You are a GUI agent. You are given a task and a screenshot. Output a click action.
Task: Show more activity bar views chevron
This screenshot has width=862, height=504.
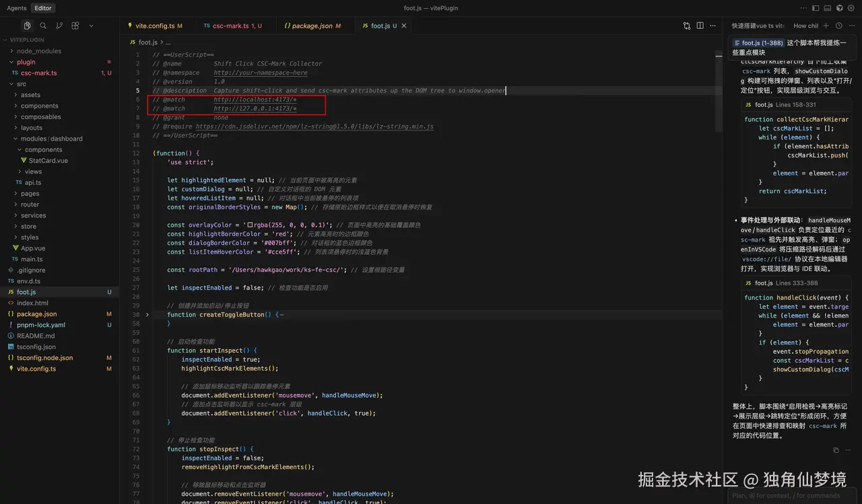click(x=91, y=26)
